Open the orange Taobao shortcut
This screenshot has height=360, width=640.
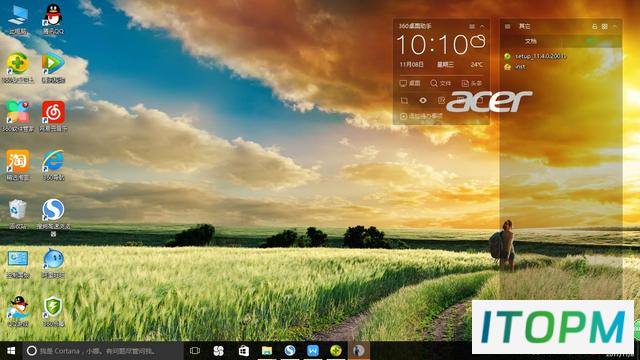(18, 165)
